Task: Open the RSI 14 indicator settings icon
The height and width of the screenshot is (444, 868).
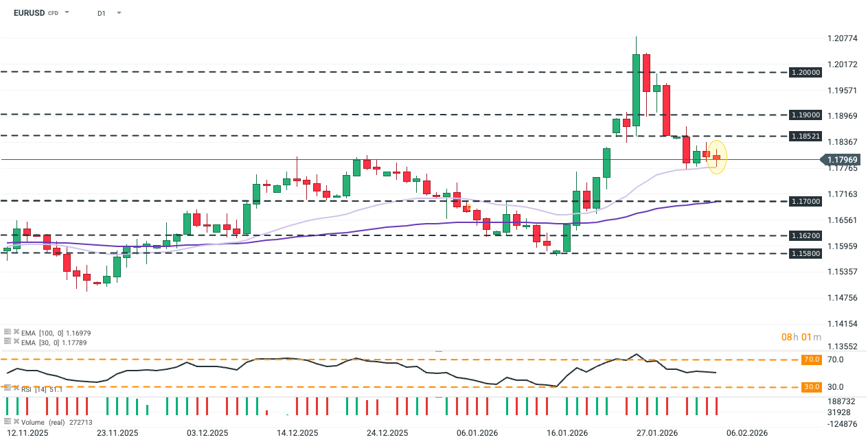Action: 8,389
